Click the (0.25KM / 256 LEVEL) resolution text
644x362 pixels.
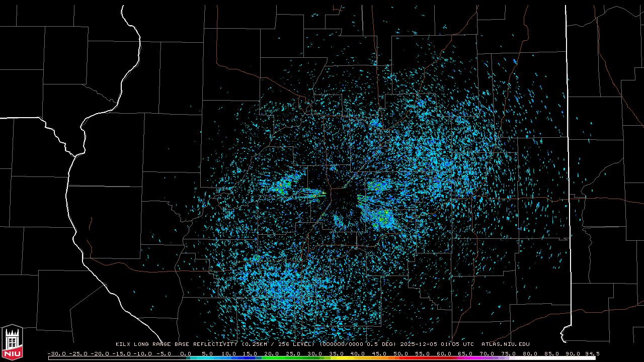(x=278, y=344)
